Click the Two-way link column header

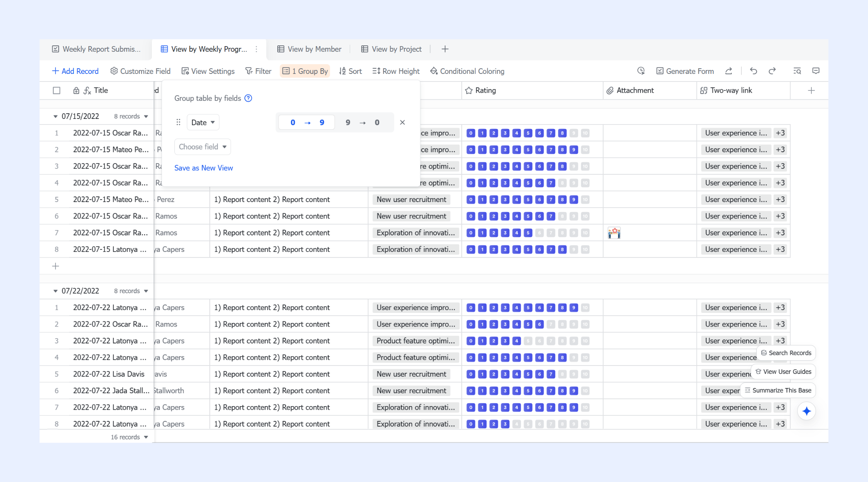(x=743, y=90)
